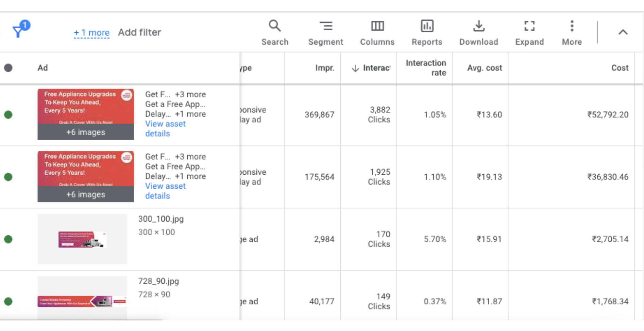
Task: Toggle status dot of 300_100.jpg ad
Action: [9, 239]
